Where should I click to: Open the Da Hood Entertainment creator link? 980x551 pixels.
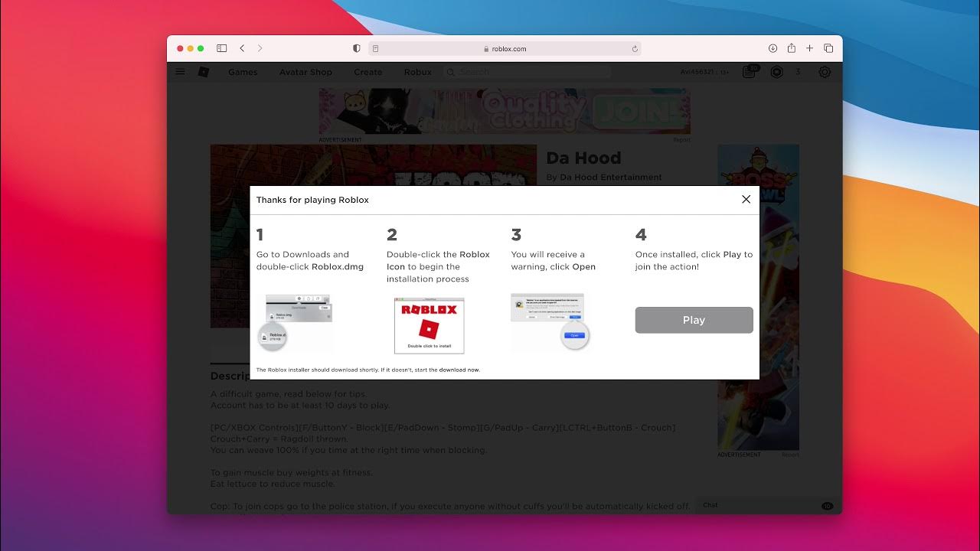[611, 178]
